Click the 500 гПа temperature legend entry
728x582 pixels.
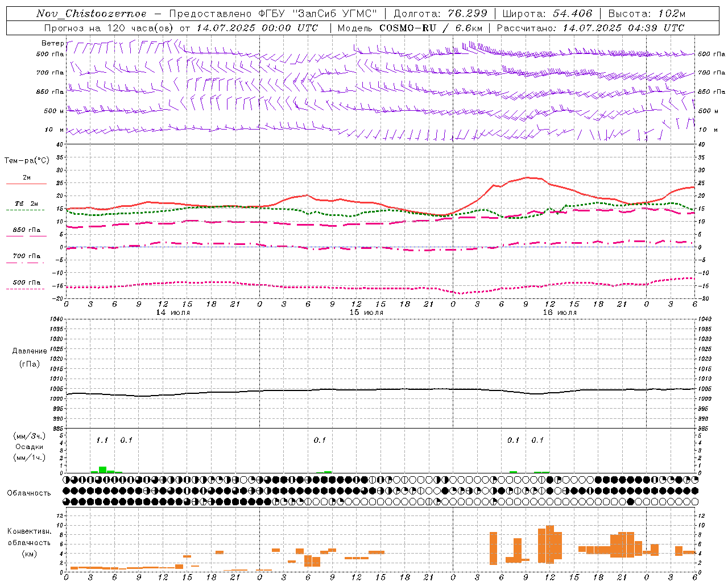27,282
